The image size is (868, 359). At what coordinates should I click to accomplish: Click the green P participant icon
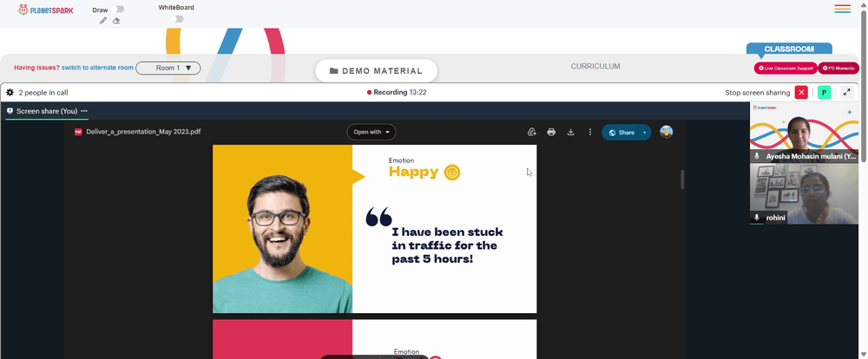click(x=825, y=93)
